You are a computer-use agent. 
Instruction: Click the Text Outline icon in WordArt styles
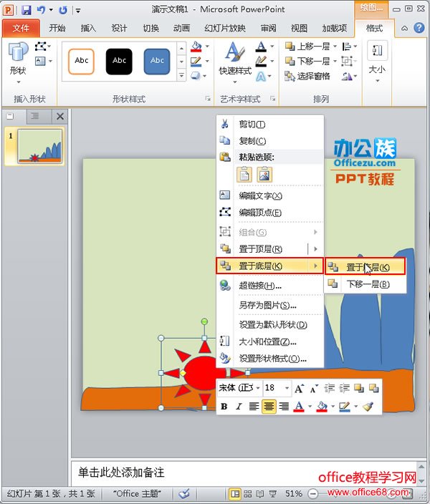click(261, 61)
